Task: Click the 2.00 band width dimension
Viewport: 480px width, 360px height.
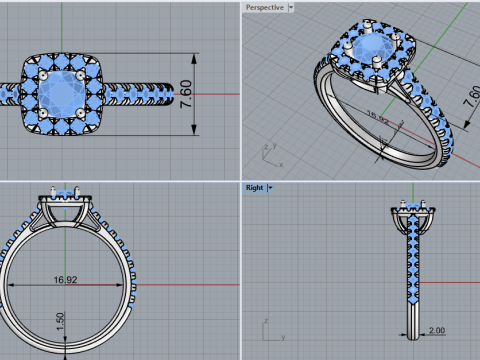Action: click(437, 330)
